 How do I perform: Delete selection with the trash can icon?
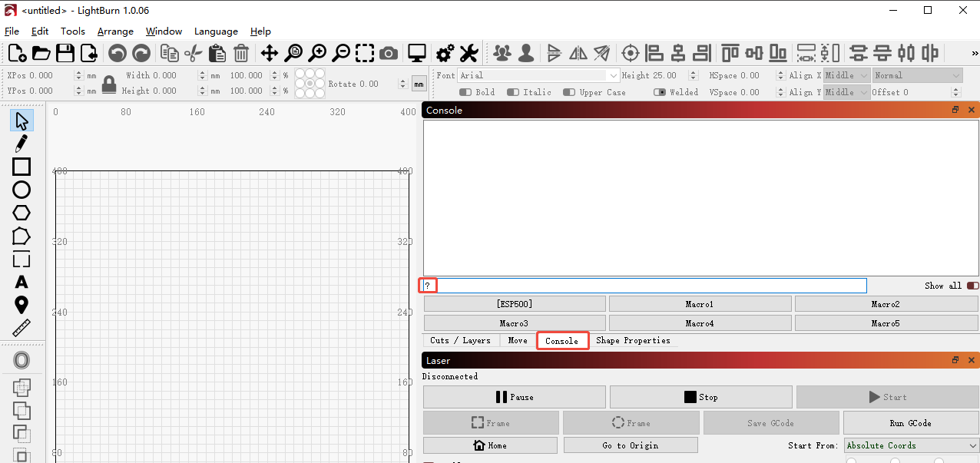tap(241, 53)
